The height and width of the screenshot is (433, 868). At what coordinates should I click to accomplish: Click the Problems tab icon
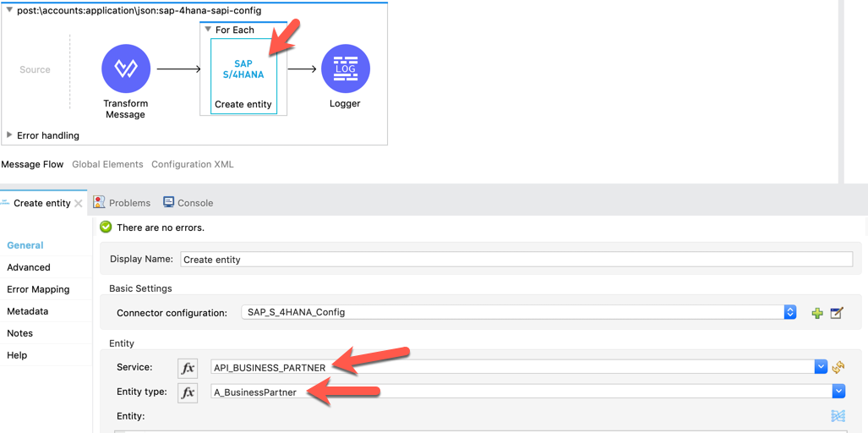[99, 202]
